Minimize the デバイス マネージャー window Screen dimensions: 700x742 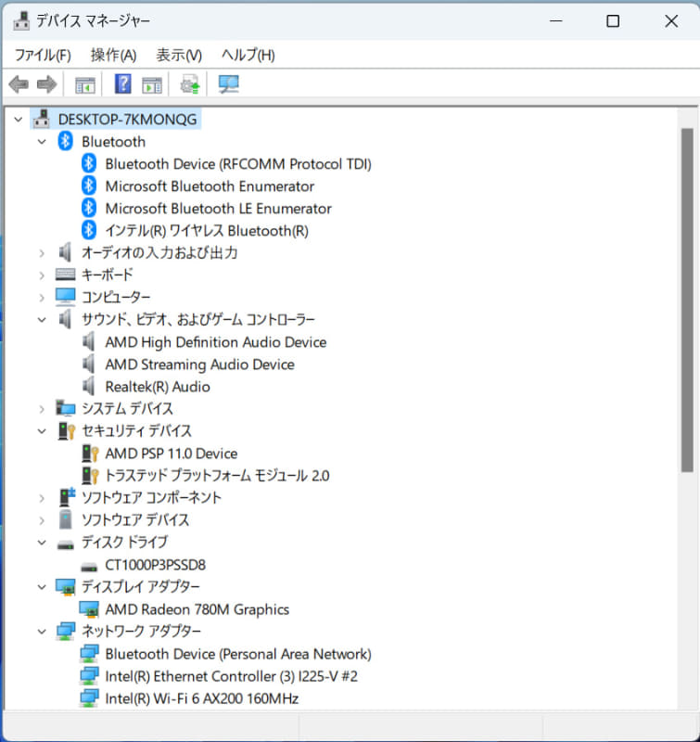click(556, 20)
